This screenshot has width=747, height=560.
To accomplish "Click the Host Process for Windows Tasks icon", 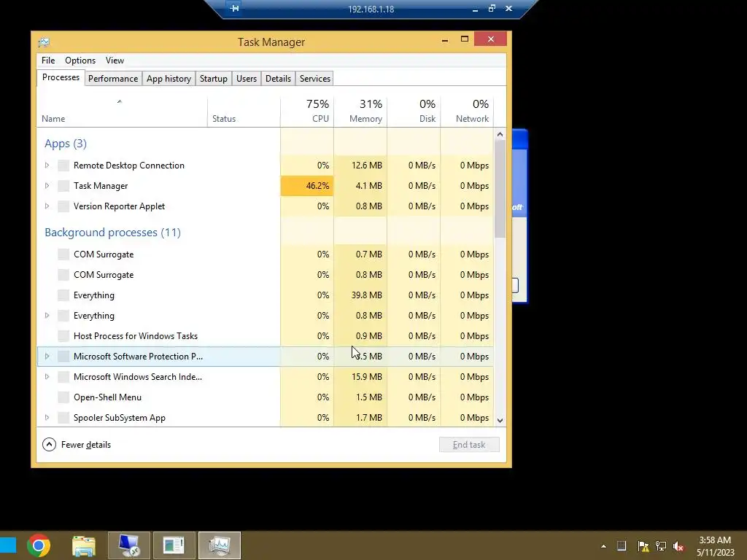I will (63, 335).
